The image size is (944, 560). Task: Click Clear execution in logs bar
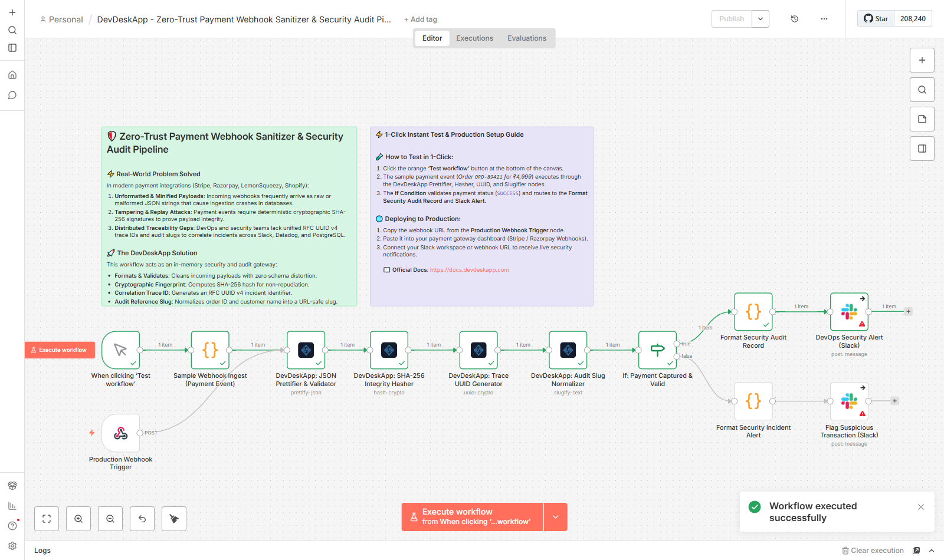point(873,551)
